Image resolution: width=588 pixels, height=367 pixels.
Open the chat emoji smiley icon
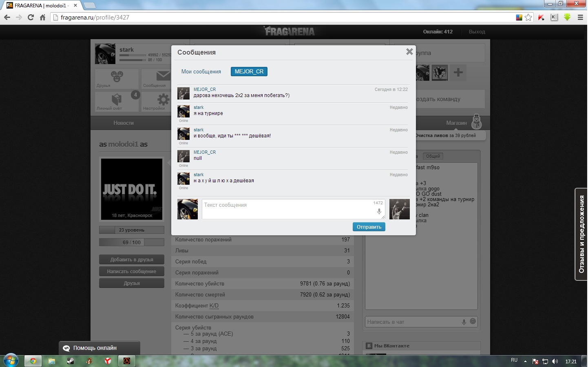473,321
